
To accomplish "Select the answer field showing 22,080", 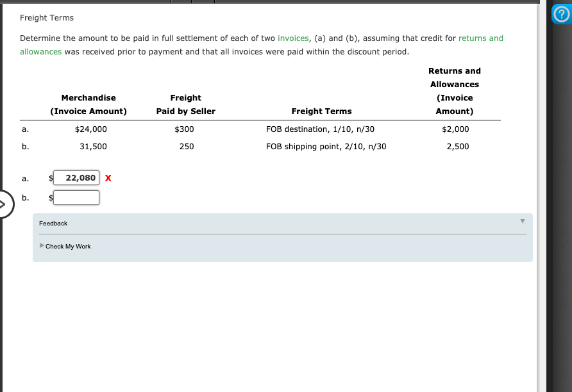I will click(76, 178).
